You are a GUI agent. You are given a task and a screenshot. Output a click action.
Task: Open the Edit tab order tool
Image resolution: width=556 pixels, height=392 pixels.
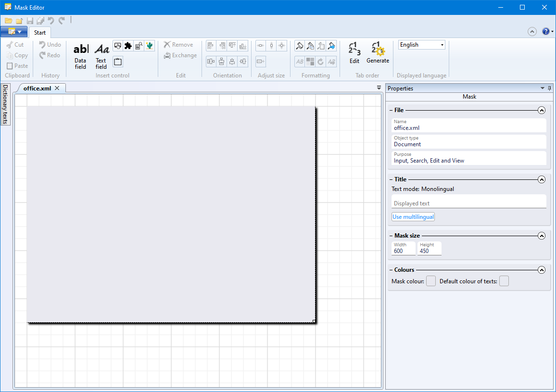[354, 53]
